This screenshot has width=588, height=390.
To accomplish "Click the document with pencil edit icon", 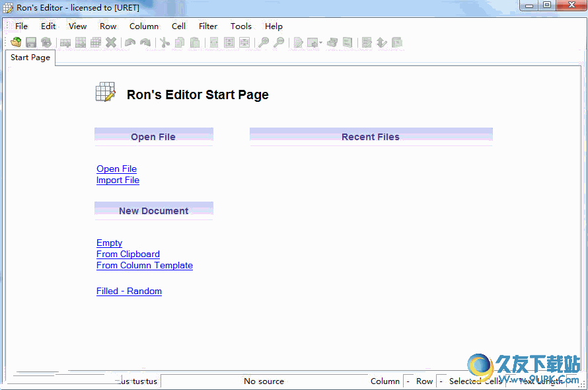I will 298,42.
